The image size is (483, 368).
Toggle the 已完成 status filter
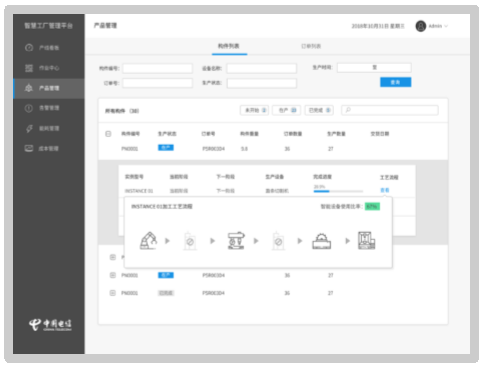[x=319, y=110]
